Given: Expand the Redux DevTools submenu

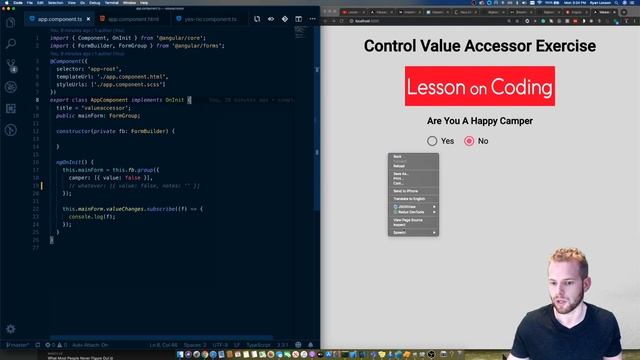Looking at the screenshot, I should coord(413,212).
